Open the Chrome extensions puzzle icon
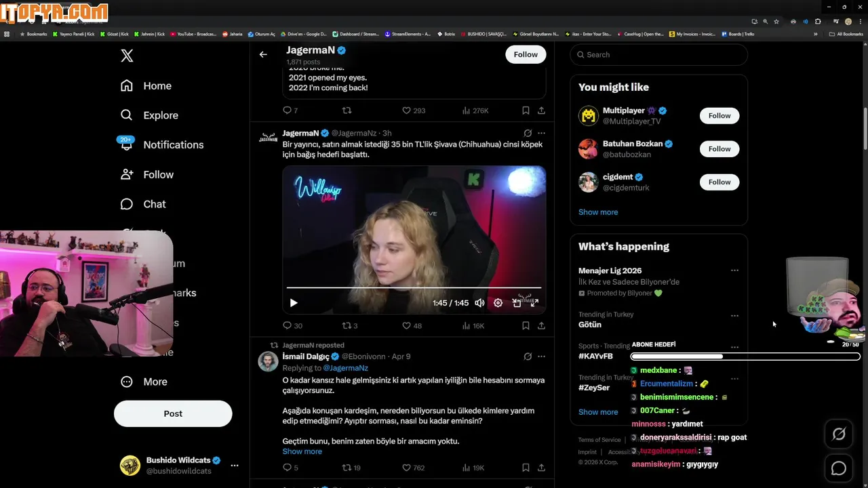Screen dimensions: 868x488 [818, 22]
